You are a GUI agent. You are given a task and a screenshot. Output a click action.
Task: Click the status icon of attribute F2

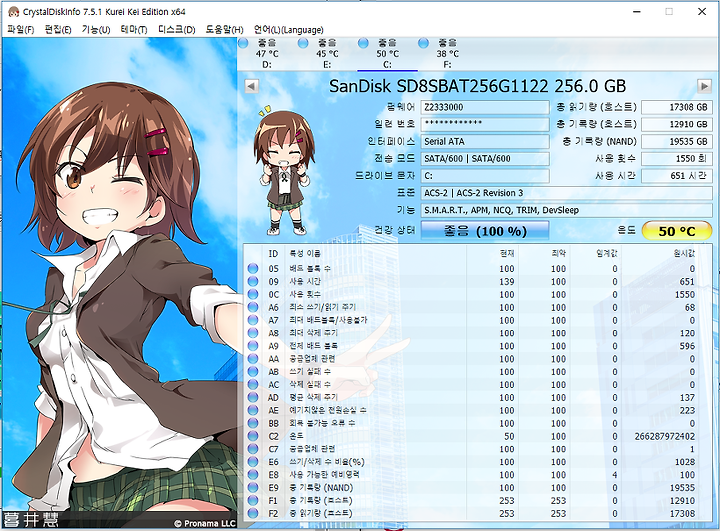click(x=253, y=513)
